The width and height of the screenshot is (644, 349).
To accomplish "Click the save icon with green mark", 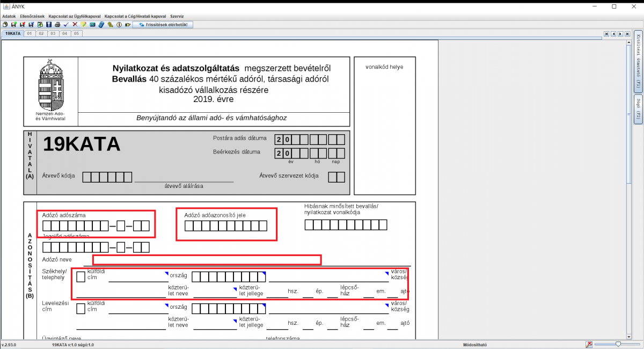I will pyautogui.click(x=13, y=25).
